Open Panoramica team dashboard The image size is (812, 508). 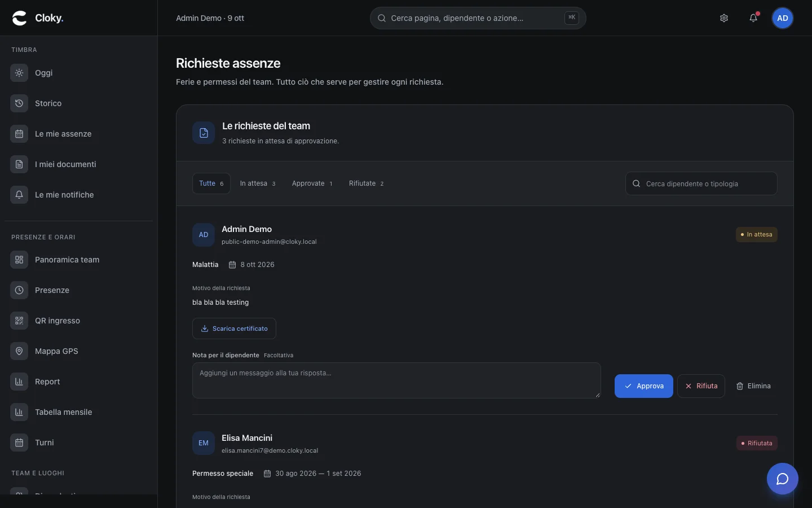79,260
